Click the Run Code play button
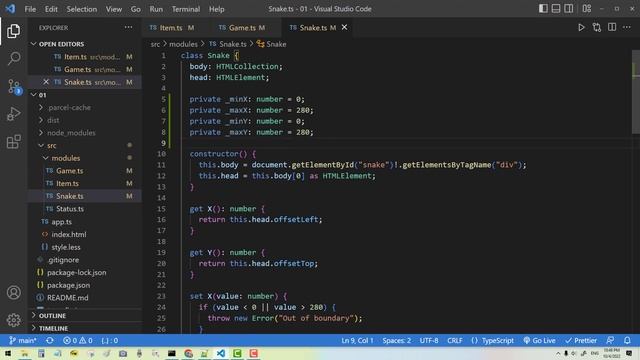 pyautogui.click(x=581, y=28)
